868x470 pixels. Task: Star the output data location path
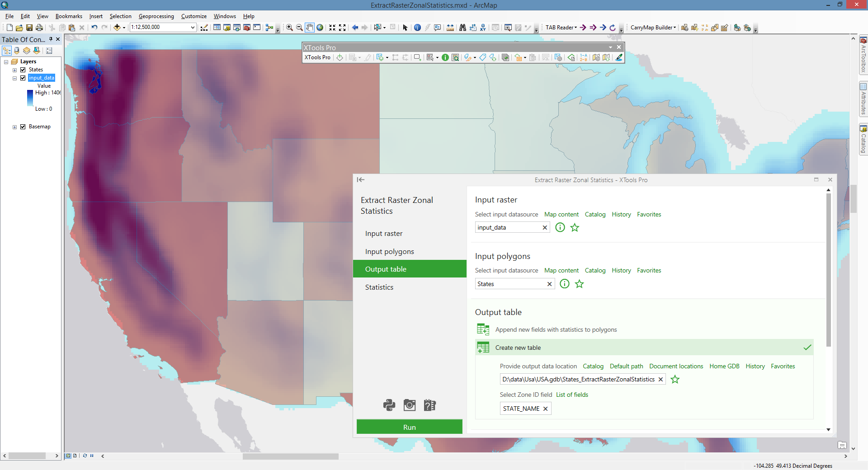(x=675, y=379)
